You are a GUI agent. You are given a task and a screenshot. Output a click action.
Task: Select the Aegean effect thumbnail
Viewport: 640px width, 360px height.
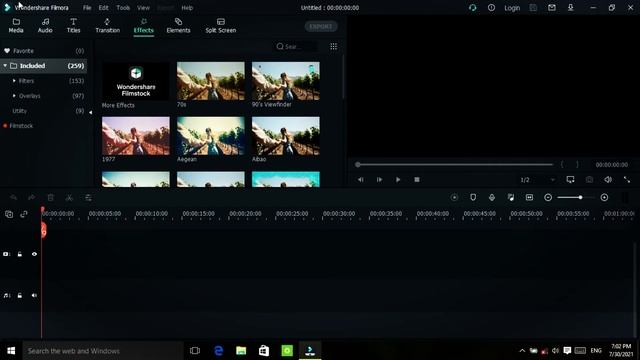tap(211, 136)
